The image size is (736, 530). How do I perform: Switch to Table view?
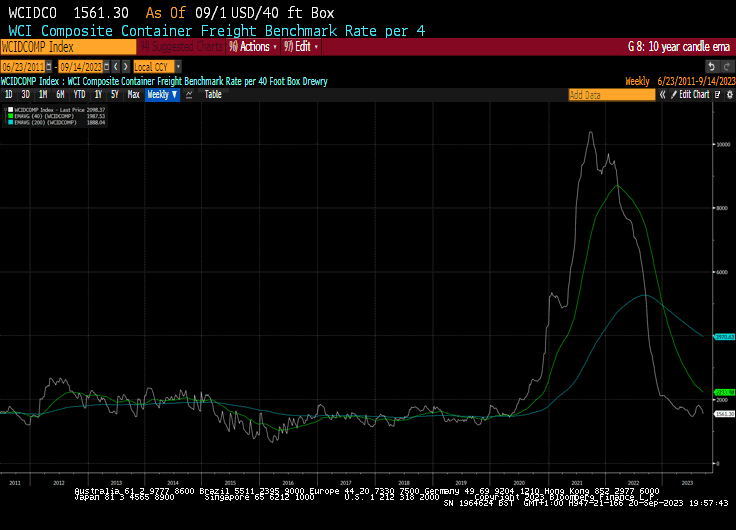pos(213,94)
